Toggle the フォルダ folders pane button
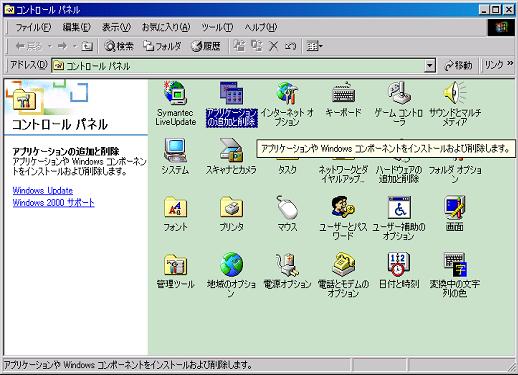The height and width of the screenshot is (375, 518). click(x=162, y=46)
